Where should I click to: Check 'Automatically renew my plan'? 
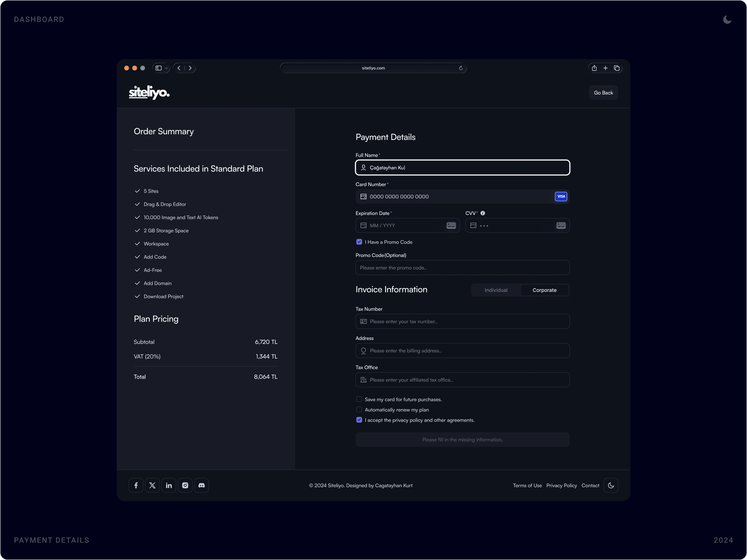359,409
